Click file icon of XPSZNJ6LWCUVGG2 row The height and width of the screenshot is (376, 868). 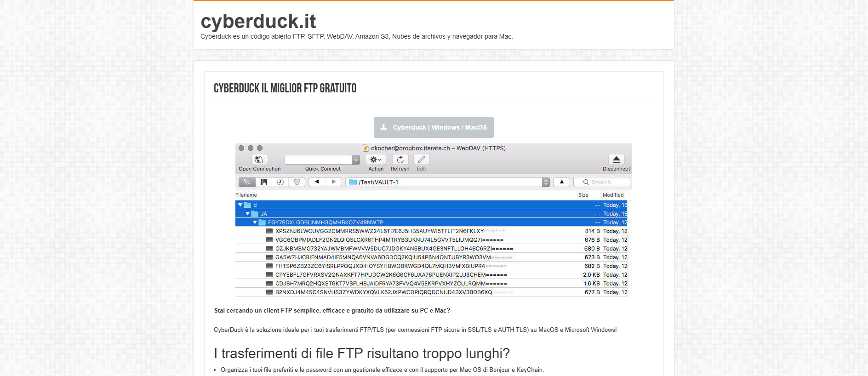coord(269,231)
